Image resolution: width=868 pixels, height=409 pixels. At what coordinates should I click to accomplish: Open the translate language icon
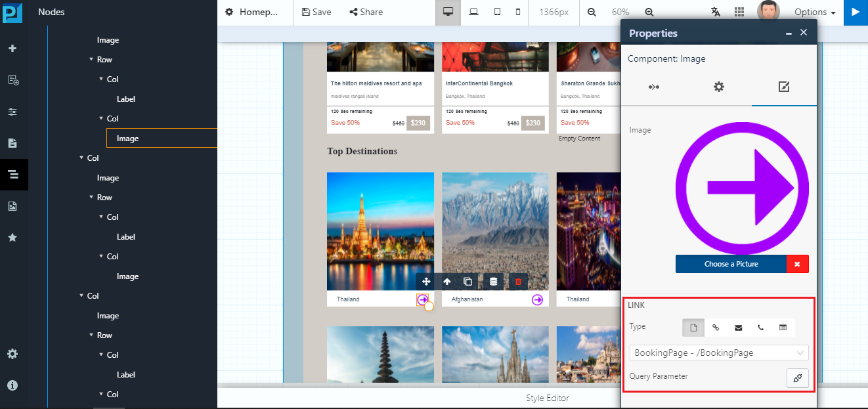715,12
